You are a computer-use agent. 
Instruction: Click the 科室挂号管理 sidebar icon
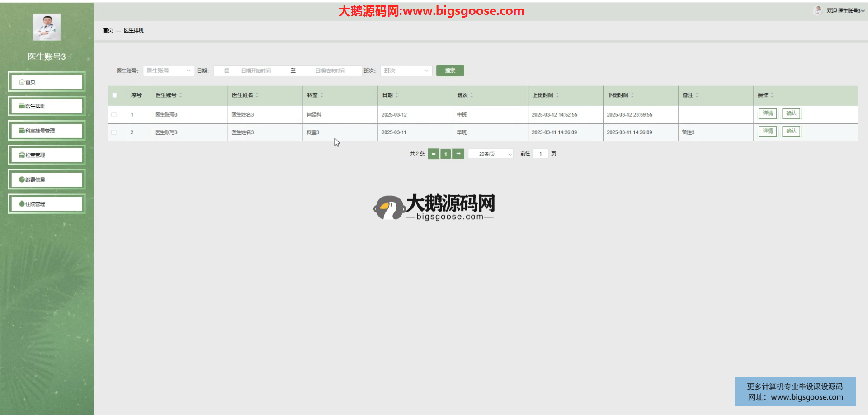[22, 131]
